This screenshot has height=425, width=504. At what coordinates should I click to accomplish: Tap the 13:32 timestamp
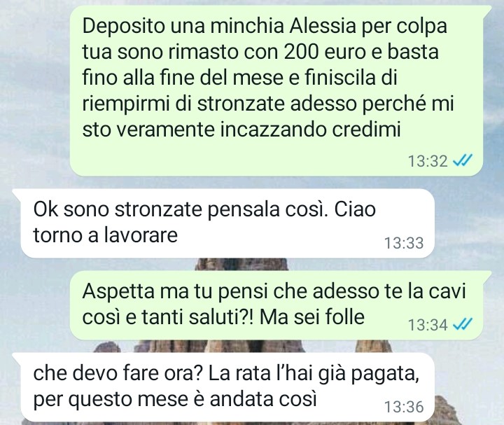428,161
